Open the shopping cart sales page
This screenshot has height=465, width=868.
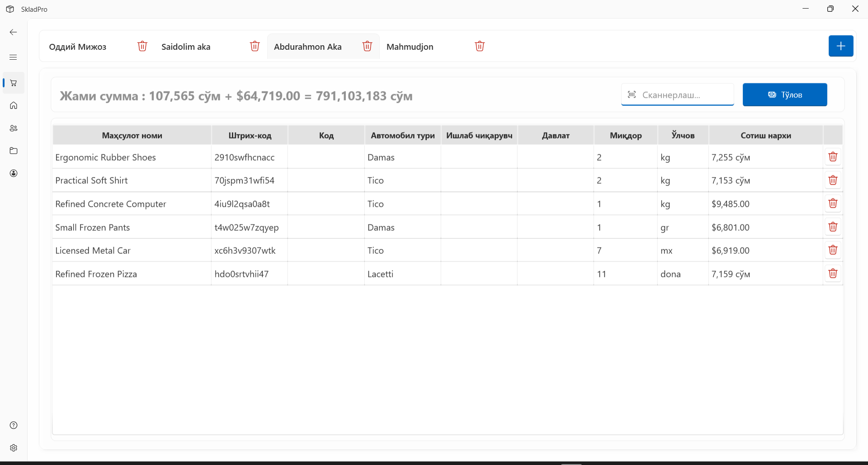pos(14,83)
